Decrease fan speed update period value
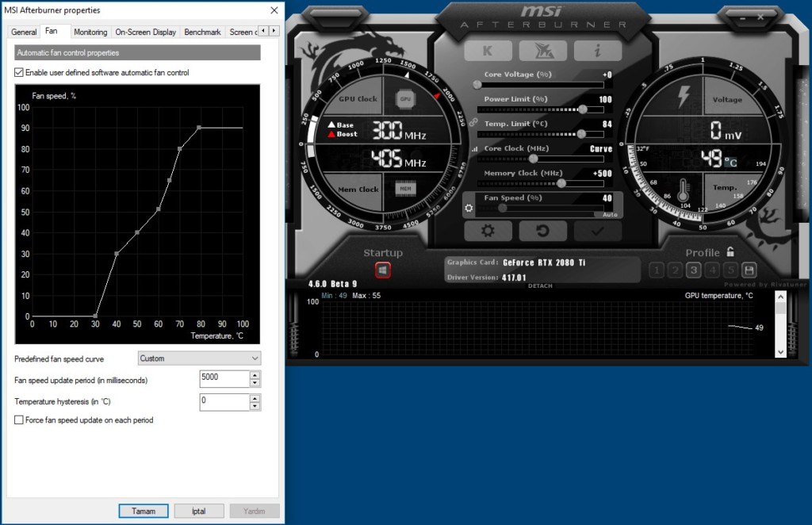812x525 pixels. (255, 383)
